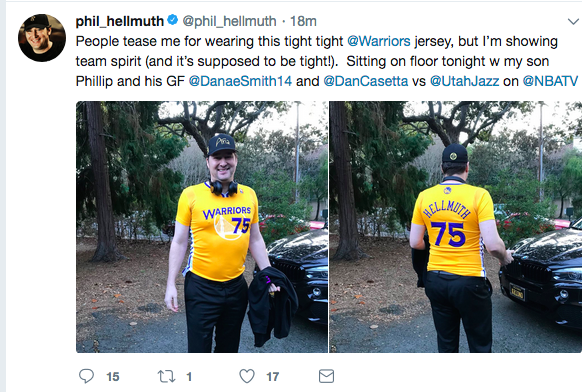This screenshot has height=392, width=582.
Task: Open phil_hellmuth profile avatar picture
Action: coord(42,37)
